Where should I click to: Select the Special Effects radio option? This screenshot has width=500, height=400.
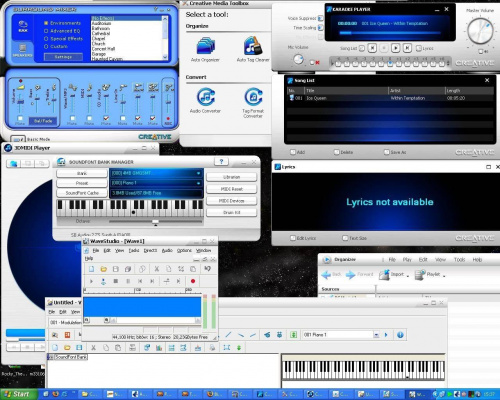pos(46,39)
